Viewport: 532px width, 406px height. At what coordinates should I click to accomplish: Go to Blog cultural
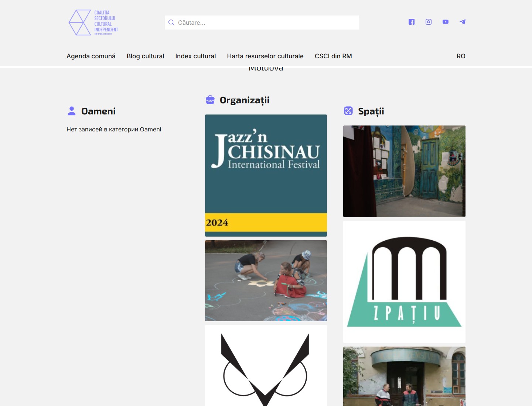click(145, 56)
